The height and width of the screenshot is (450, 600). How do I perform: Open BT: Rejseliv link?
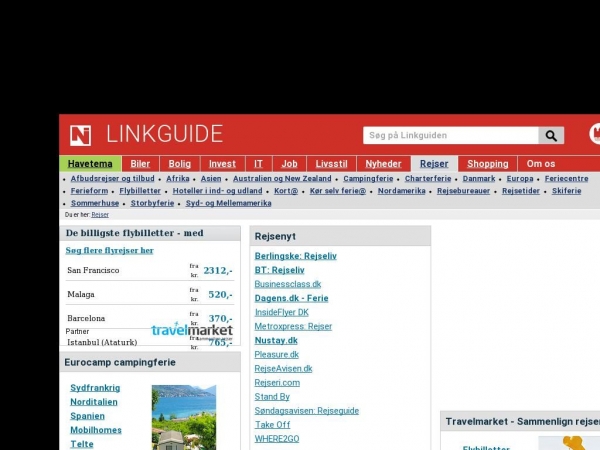tap(280, 270)
